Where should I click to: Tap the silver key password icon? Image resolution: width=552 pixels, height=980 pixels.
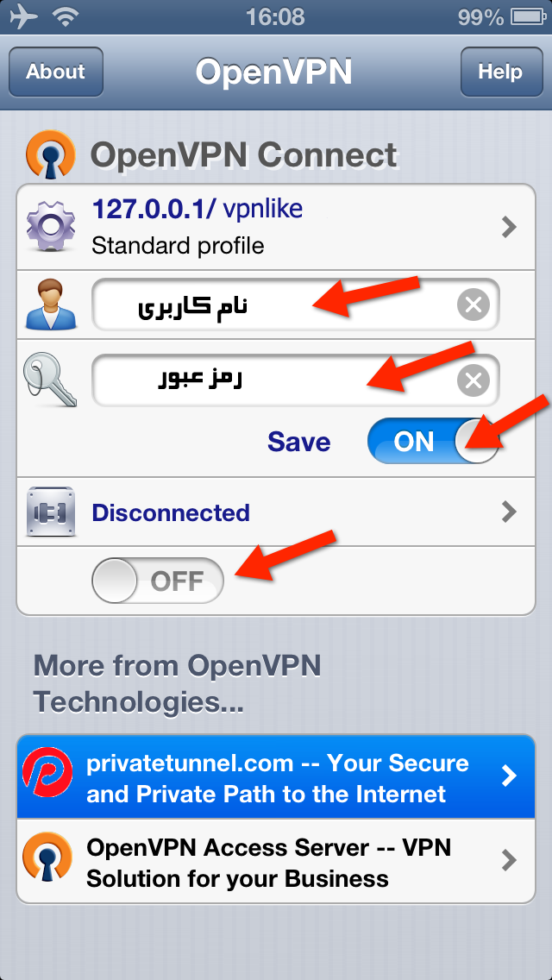point(49,380)
